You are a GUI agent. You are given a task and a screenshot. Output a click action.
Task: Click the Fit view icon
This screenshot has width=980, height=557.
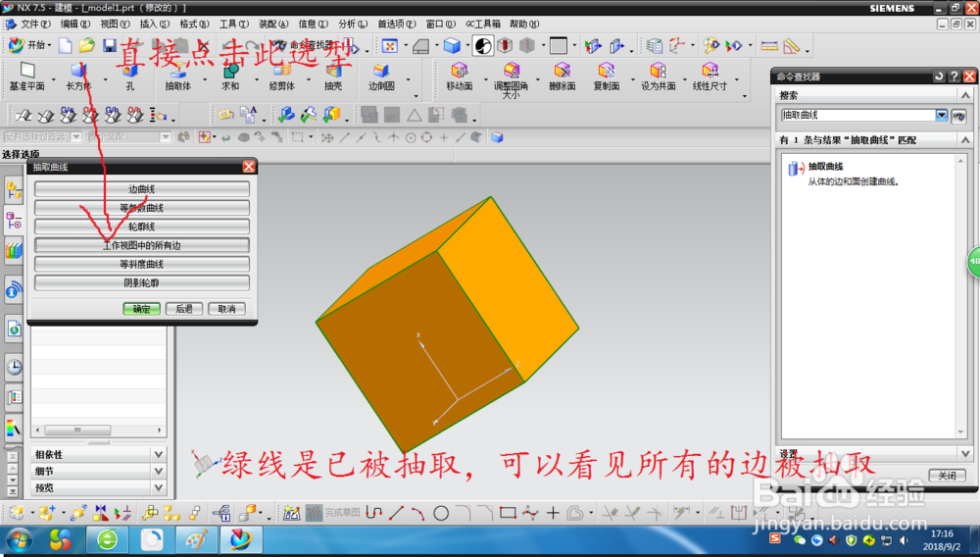coord(390,46)
